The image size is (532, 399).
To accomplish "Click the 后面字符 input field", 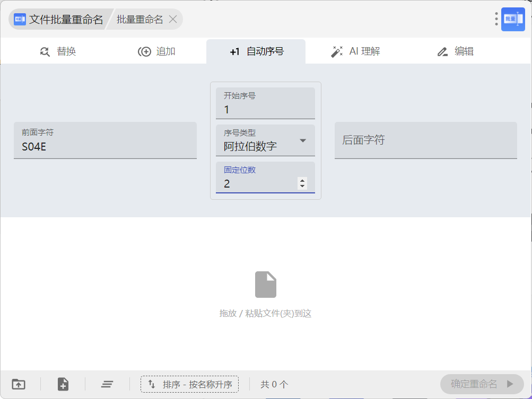I will point(425,140).
